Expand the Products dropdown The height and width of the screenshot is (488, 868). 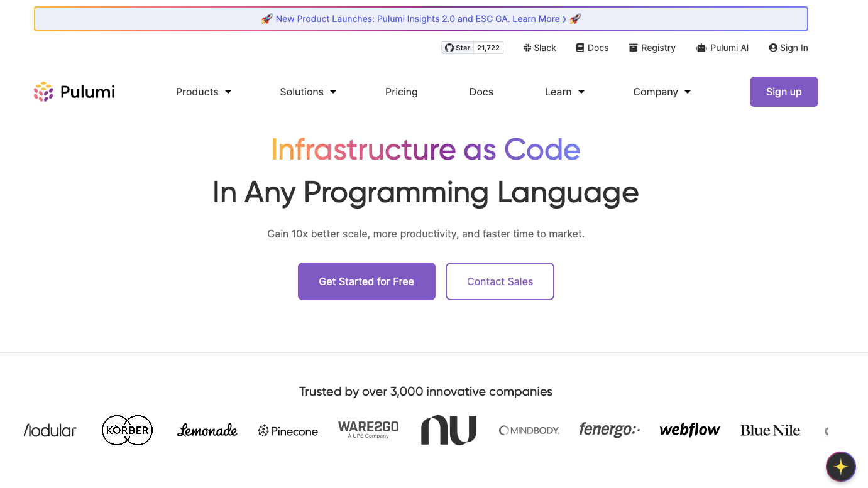(202, 92)
